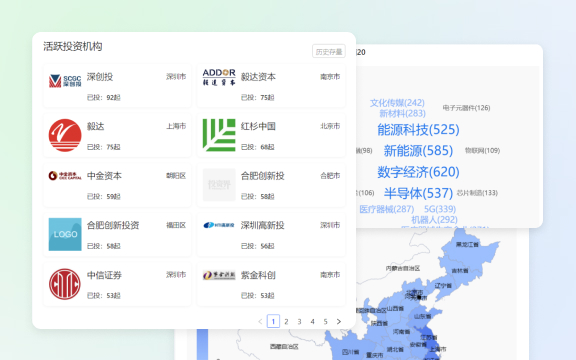Click 新材料(283) in the word cloud
Image resolution: width=576 pixels, height=360 pixels.
tap(402, 113)
